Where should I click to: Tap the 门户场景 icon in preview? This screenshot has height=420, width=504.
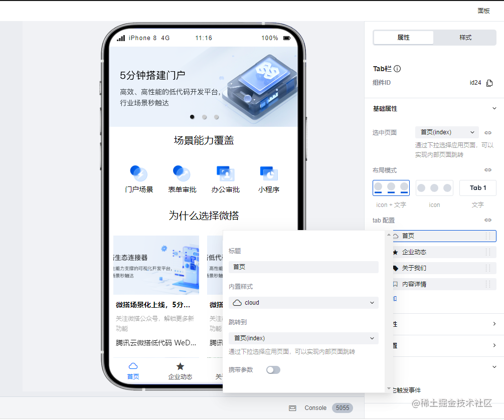[x=139, y=173]
